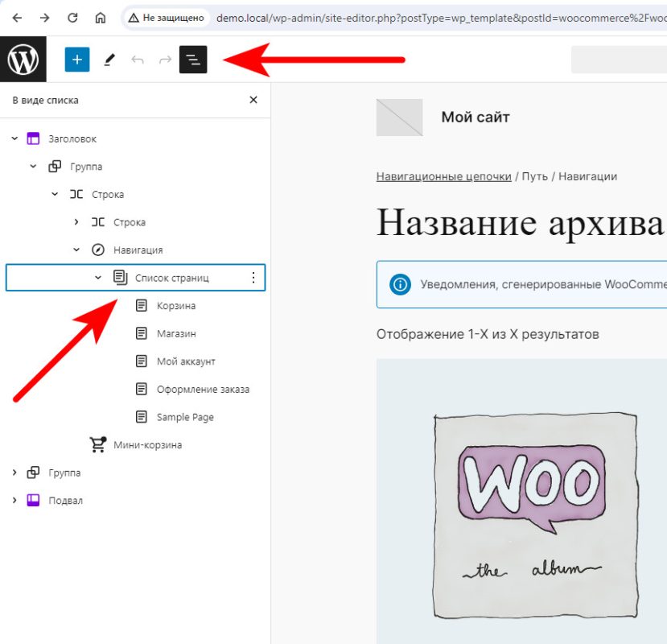Select the nested Строка row icon
667x644 pixels.
(x=98, y=221)
